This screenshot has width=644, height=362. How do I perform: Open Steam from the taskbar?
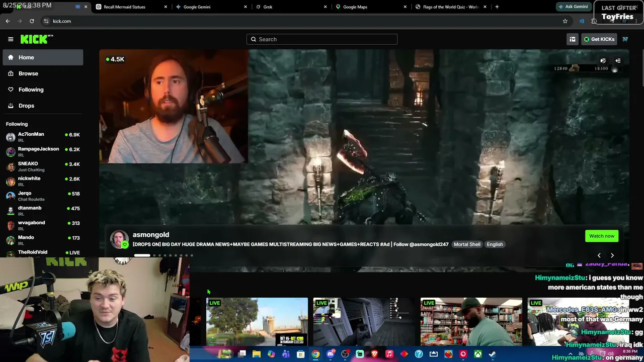pos(492,354)
